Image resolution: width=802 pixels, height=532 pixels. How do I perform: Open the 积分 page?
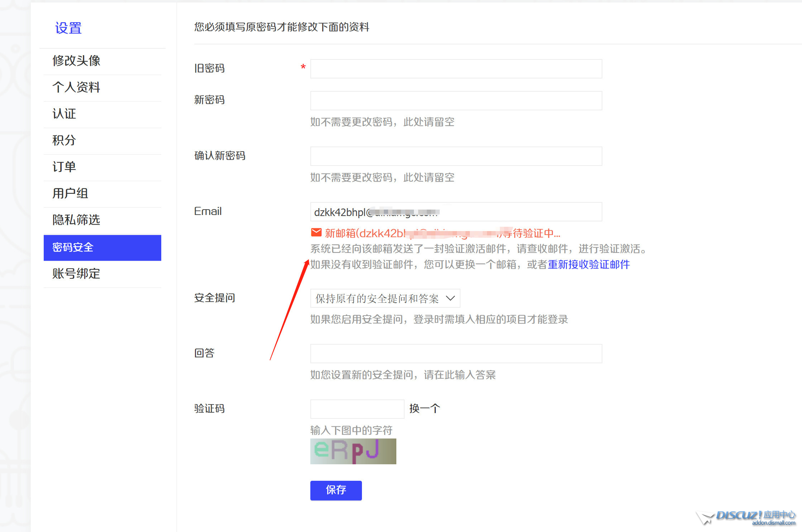[x=63, y=140]
